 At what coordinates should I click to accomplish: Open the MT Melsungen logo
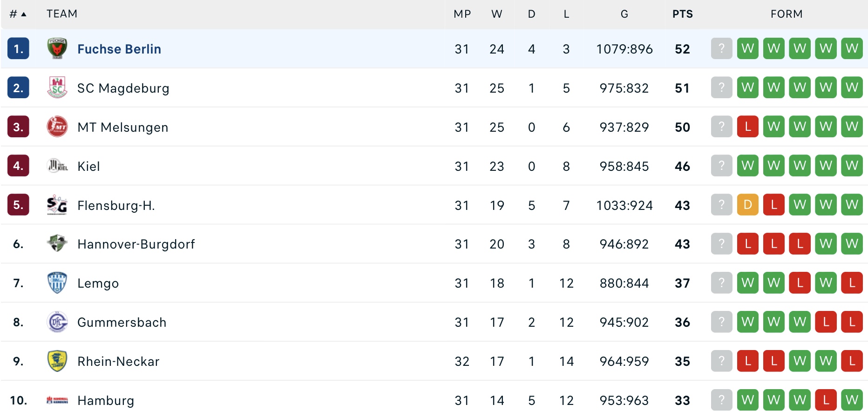pyautogui.click(x=57, y=127)
